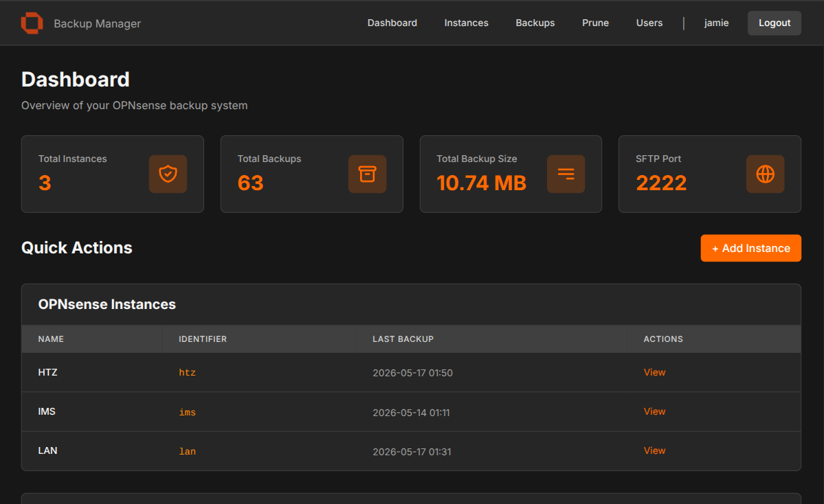Click the Dashboard page heading

[x=75, y=79]
